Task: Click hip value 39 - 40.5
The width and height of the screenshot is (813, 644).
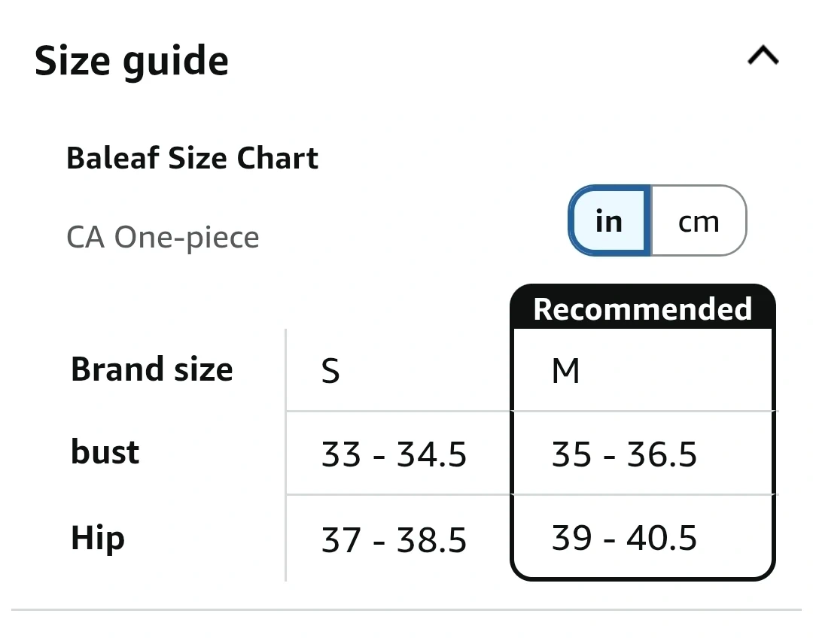Action: pyautogui.click(x=624, y=538)
